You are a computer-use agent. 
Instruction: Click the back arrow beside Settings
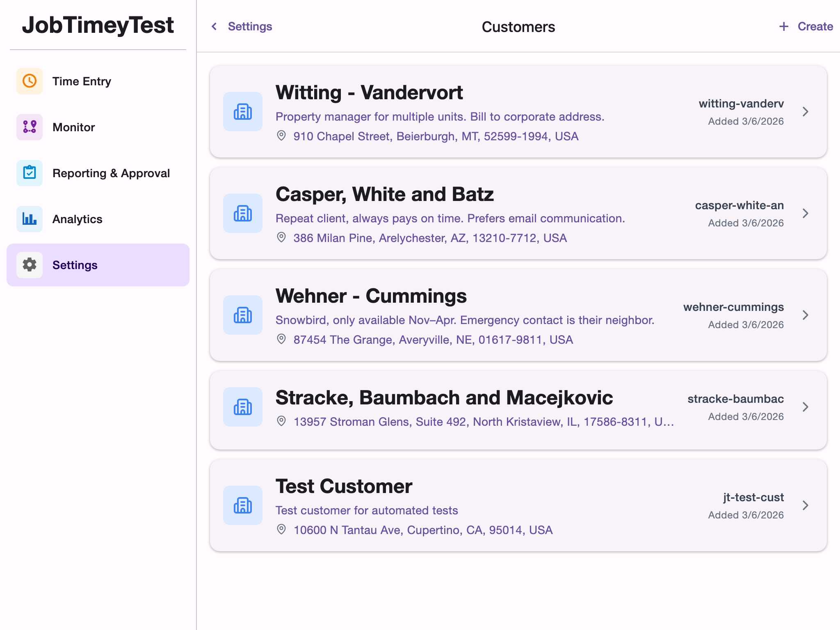click(x=214, y=26)
